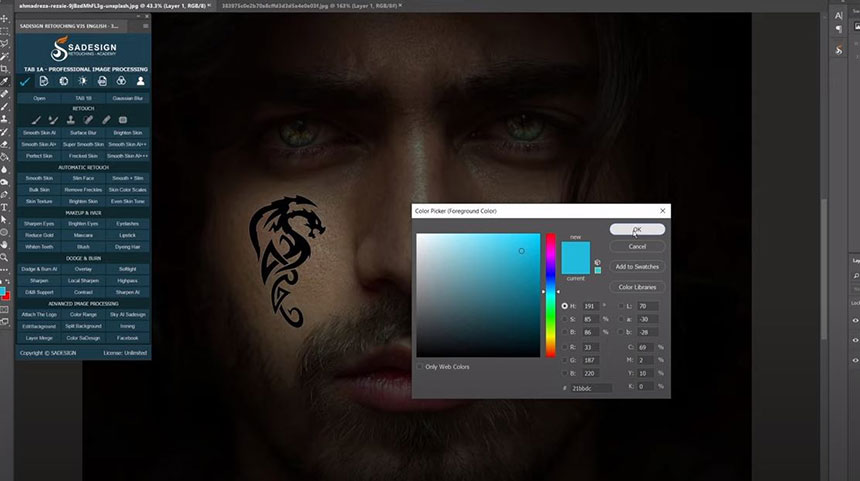Click the Add to Swatches button
Screen dimensions: 860x481
[637, 266]
